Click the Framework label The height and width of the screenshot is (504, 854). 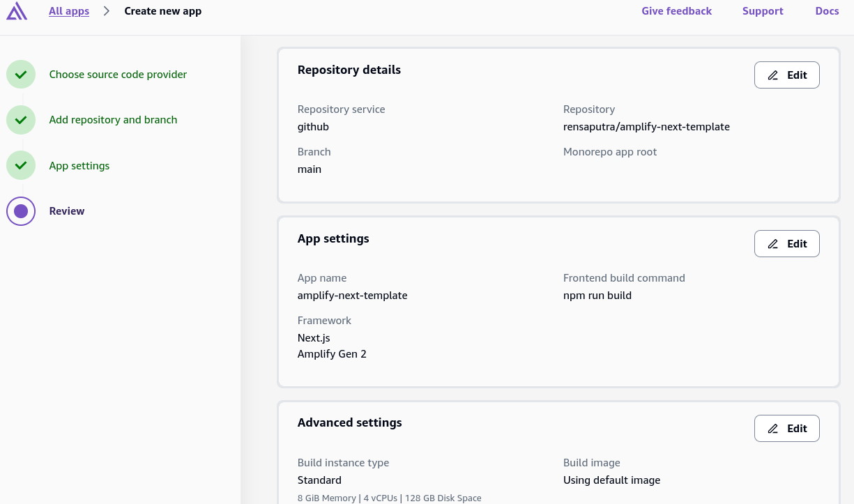tap(324, 321)
